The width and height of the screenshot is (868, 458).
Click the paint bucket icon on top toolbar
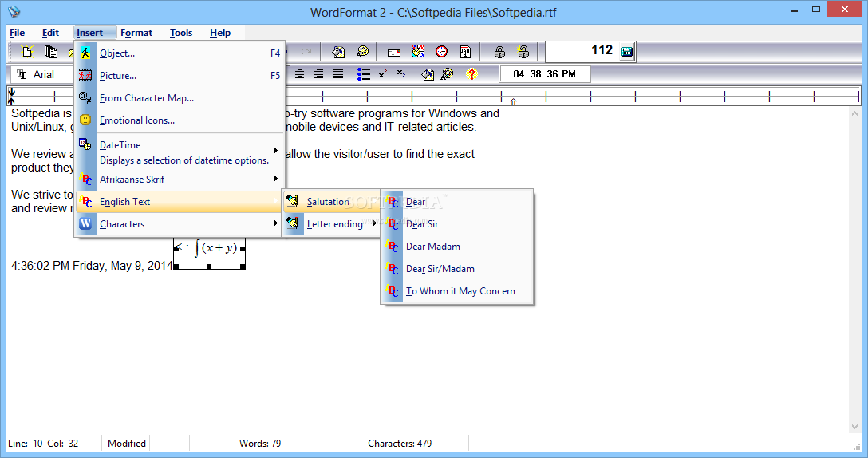tap(337, 52)
